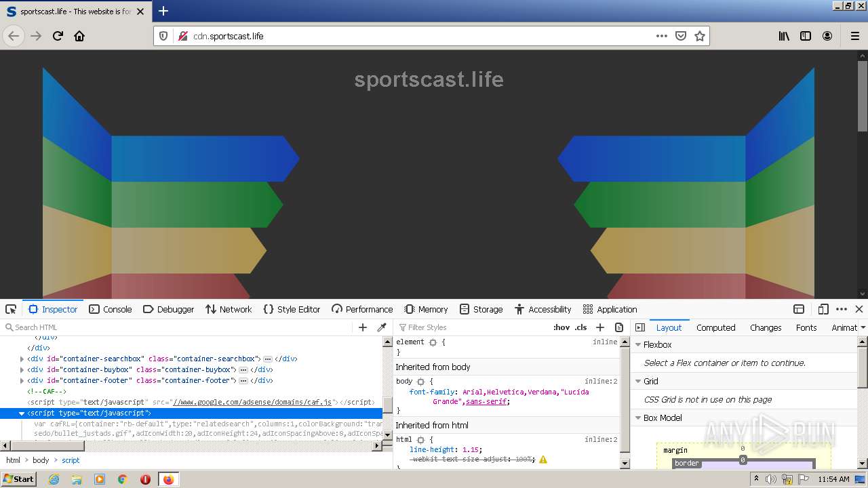Viewport: 868px width, 488px height.
Task: Open the Style Editor tab
Action: [x=292, y=309]
